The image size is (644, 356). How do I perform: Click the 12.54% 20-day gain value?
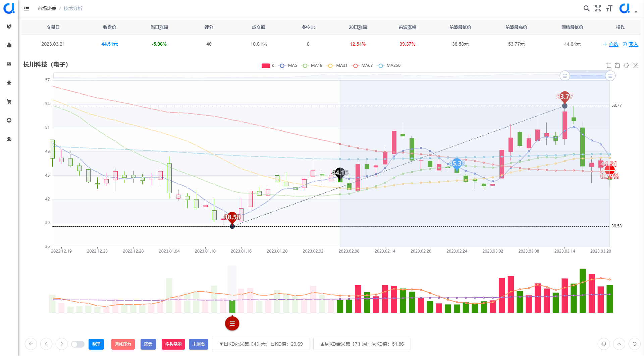click(358, 44)
